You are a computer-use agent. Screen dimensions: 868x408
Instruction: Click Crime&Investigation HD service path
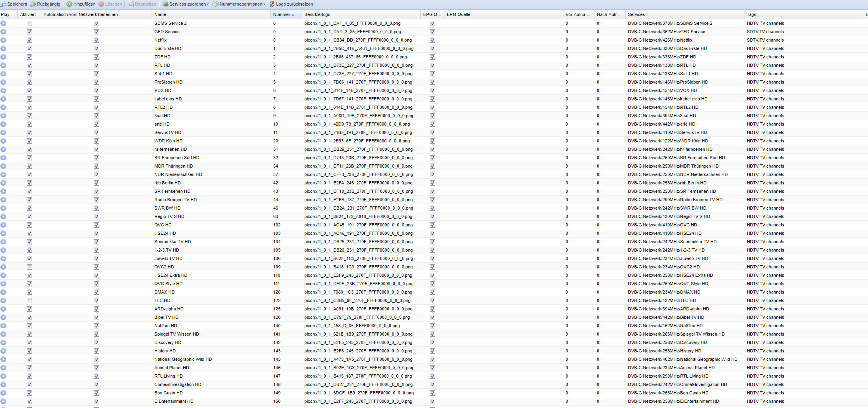point(677,384)
